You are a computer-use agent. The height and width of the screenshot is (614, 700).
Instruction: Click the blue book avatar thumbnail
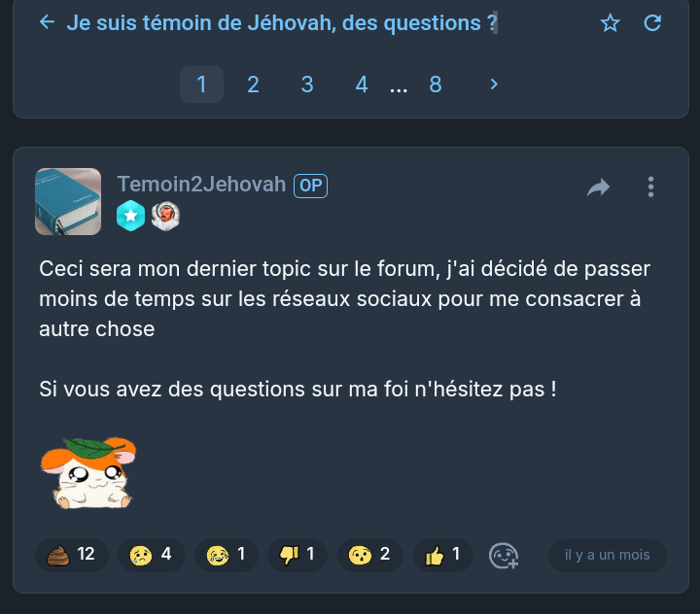tap(68, 202)
